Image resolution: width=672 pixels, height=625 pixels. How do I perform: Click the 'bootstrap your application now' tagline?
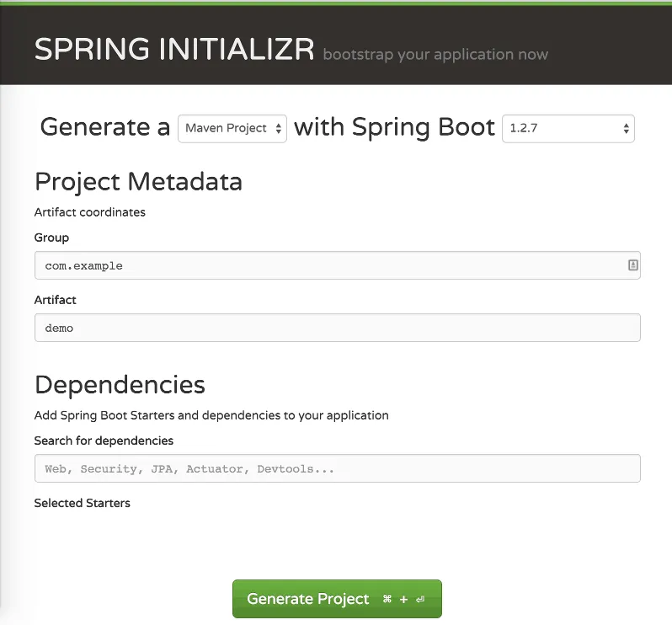[x=435, y=55]
